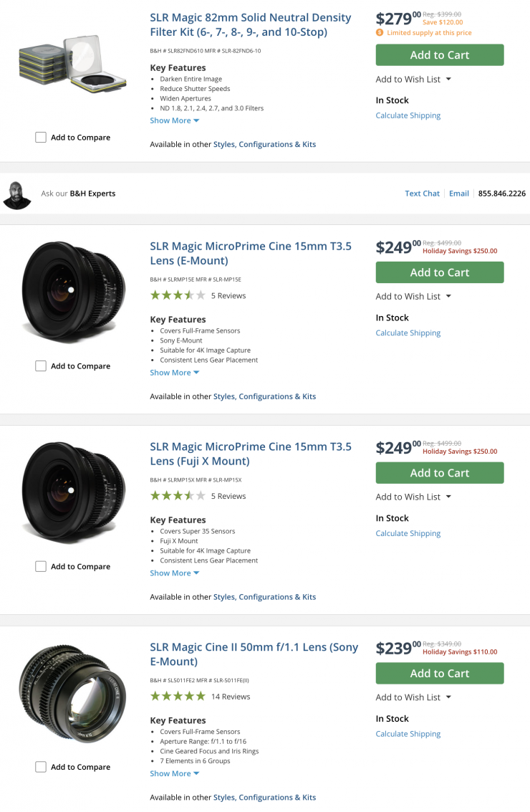Add the ND filter kit to cart

[x=439, y=55]
